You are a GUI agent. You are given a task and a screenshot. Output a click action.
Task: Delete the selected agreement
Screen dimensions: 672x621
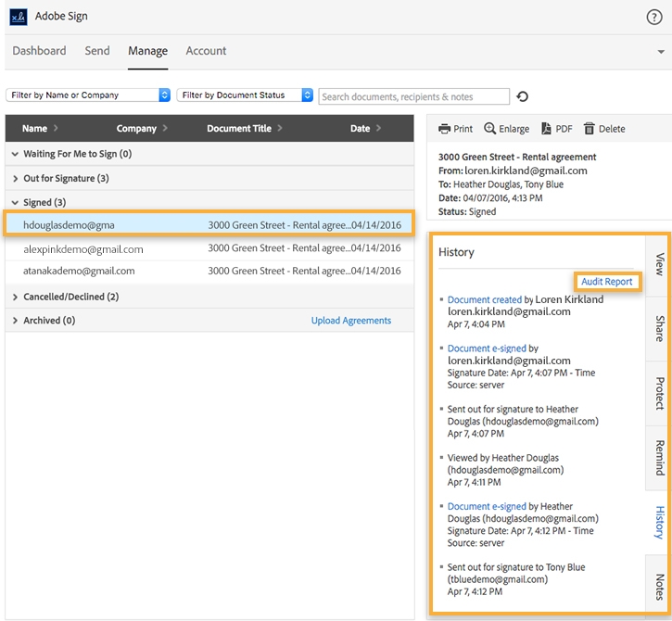(604, 129)
